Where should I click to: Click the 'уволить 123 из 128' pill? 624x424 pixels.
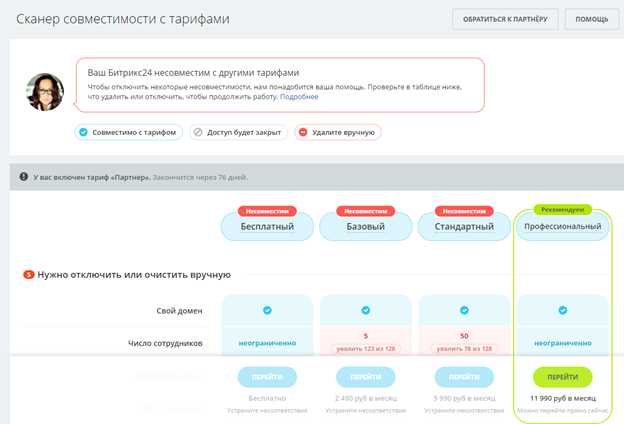tap(366, 349)
